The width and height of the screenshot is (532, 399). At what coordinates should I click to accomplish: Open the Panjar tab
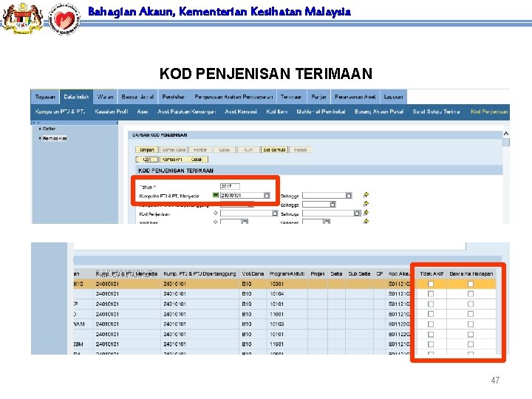click(318, 97)
